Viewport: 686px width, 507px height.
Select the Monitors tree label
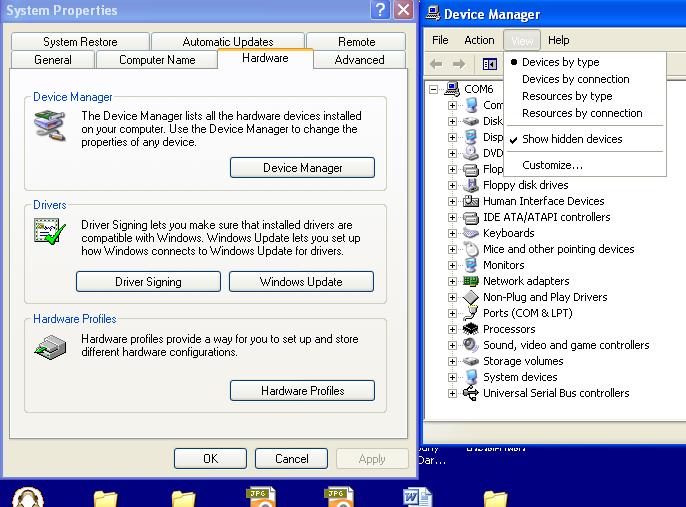point(504,265)
